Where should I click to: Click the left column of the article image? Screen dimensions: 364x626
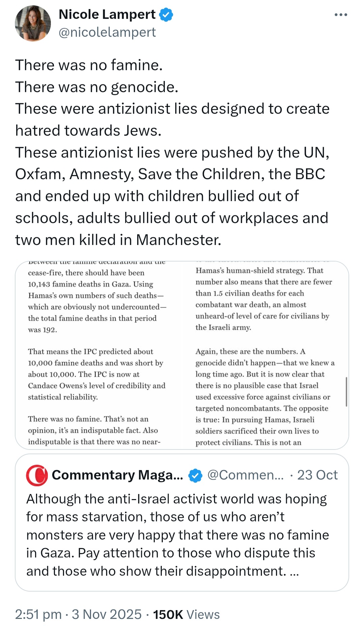point(97,354)
